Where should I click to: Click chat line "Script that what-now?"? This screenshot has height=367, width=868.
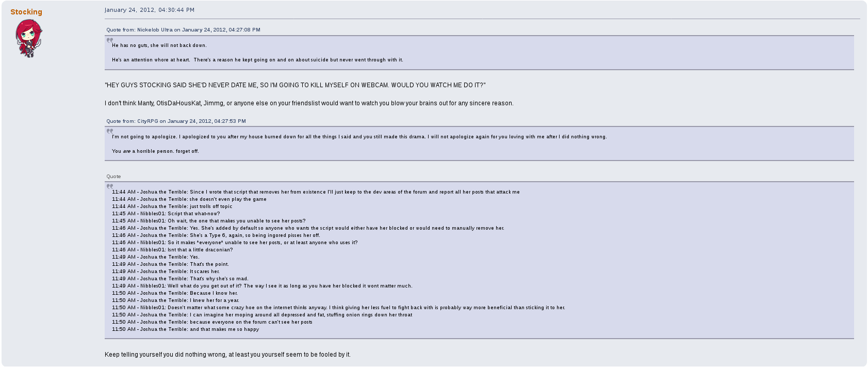click(166, 214)
